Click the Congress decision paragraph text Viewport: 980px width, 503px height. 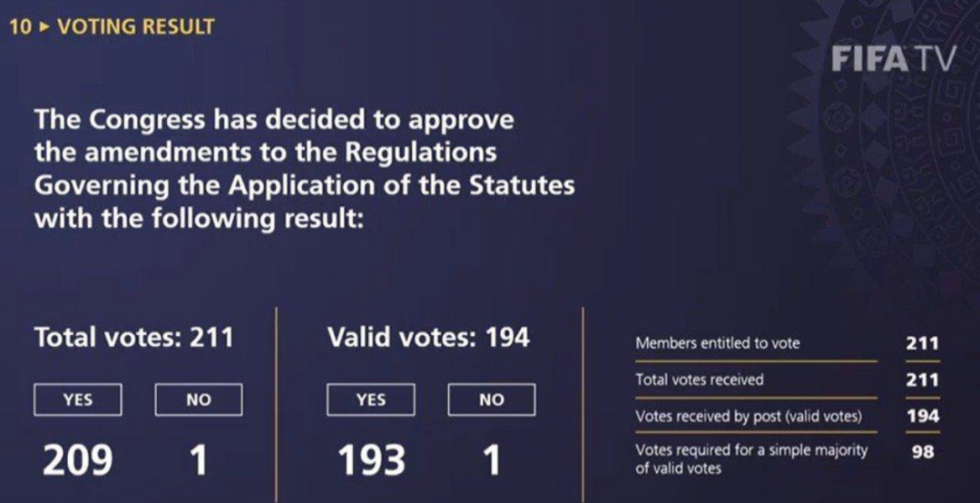pyautogui.click(x=304, y=169)
